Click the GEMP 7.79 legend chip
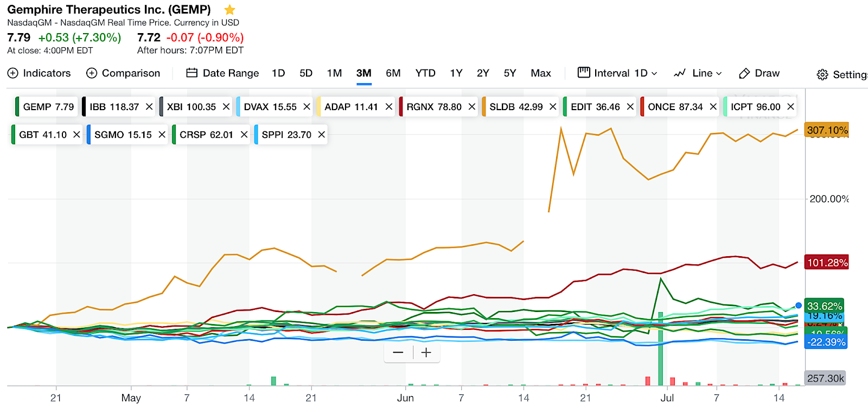868x407 pixels. pyautogui.click(x=47, y=107)
